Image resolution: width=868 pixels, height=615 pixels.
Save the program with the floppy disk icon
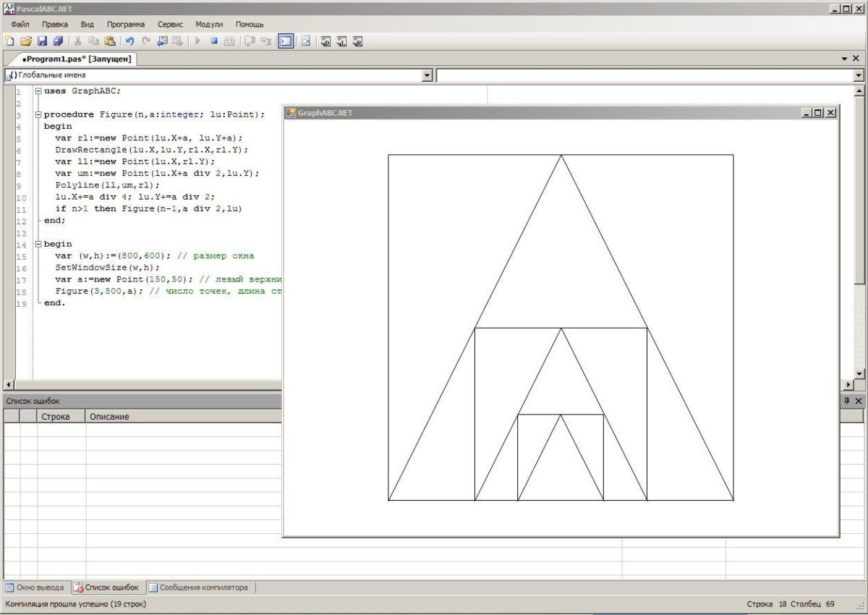pos(42,41)
